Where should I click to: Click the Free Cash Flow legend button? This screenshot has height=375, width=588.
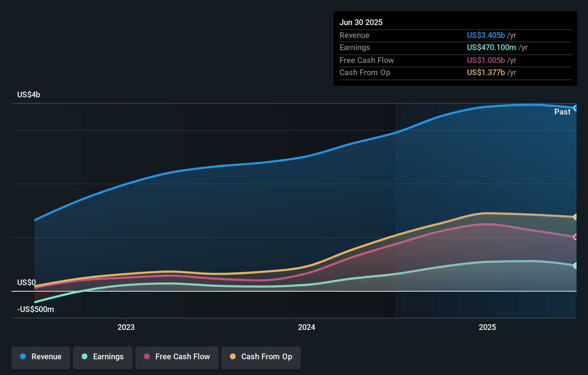click(177, 357)
